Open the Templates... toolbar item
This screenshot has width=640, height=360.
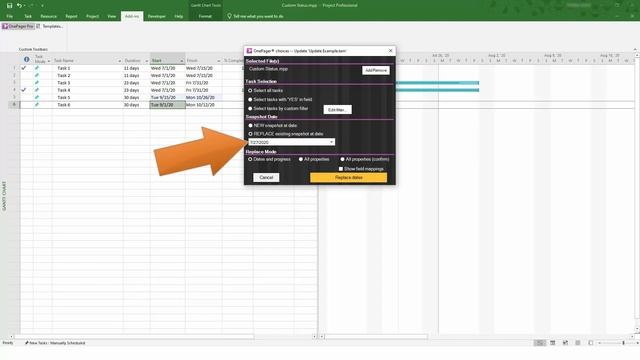click(53, 26)
